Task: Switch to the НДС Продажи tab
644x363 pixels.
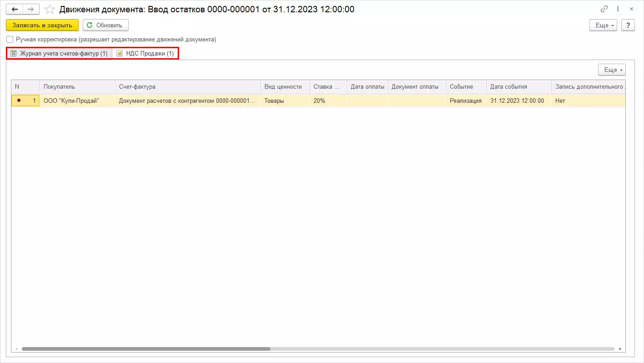Action: 145,54
